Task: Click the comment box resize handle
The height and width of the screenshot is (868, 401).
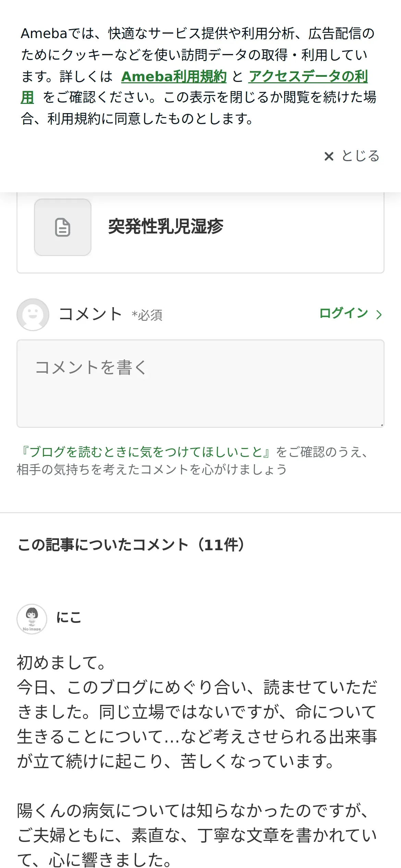Action: pyautogui.click(x=381, y=424)
